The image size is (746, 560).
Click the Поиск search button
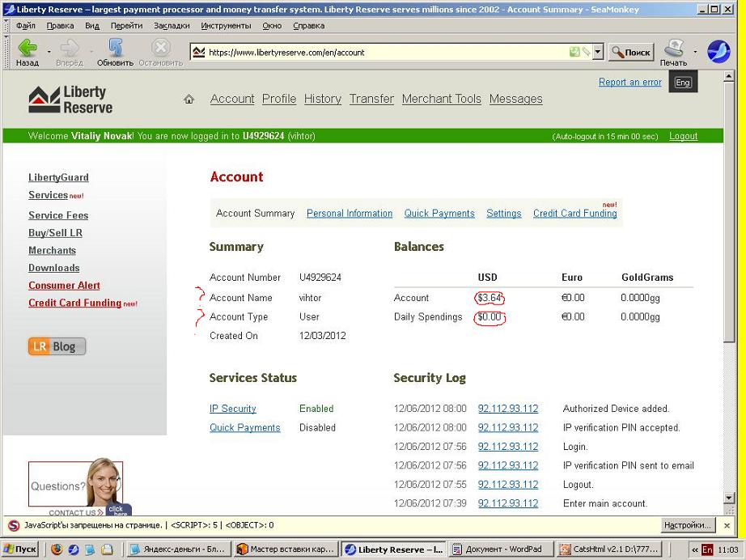click(631, 52)
